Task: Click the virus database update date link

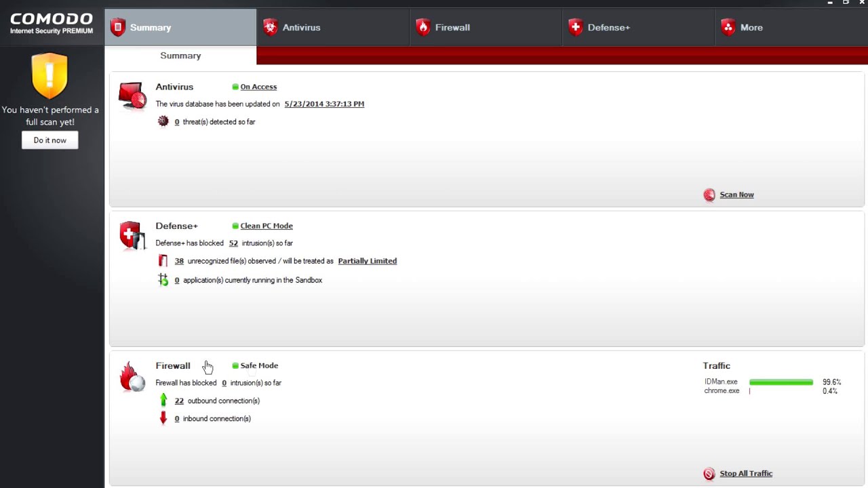Action: coord(324,104)
